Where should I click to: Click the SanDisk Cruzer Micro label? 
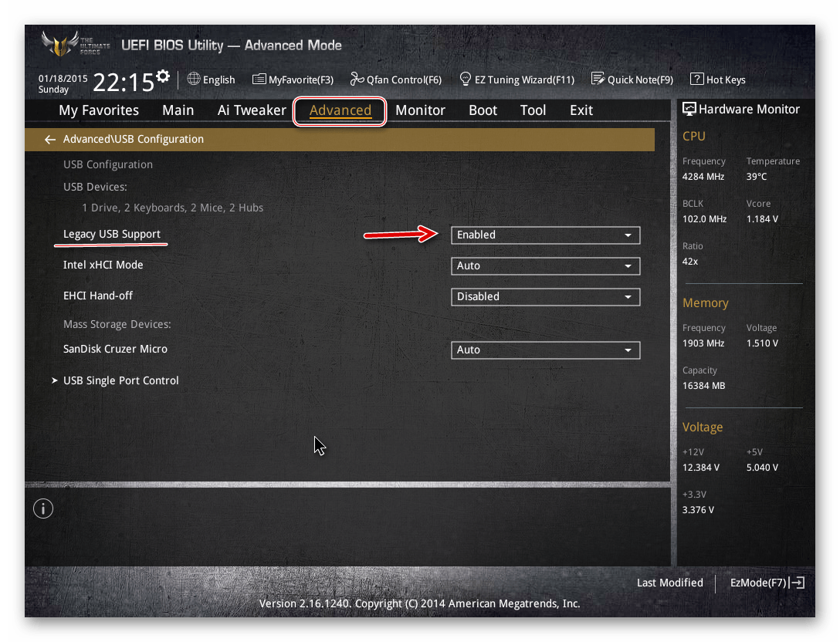tap(115, 349)
